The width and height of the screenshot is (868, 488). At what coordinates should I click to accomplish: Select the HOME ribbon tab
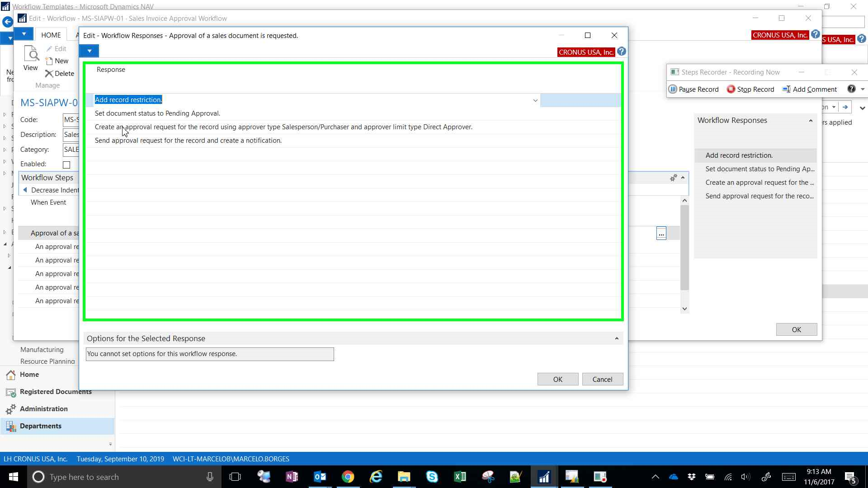click(x=51, y=35)
